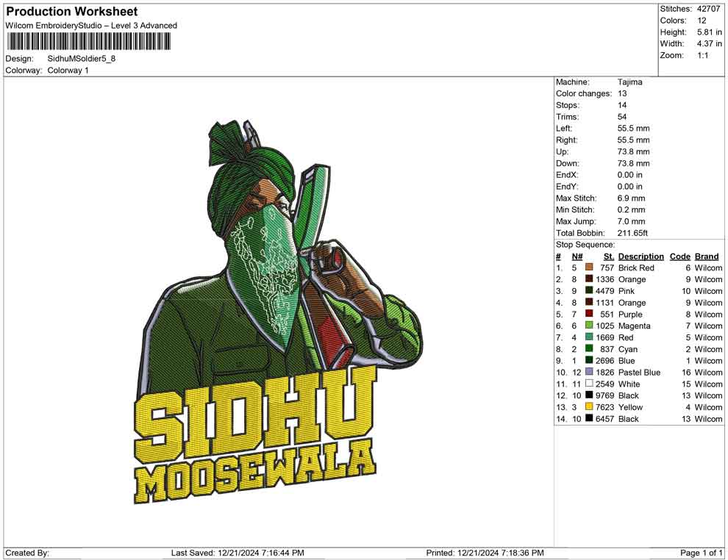Click the red swatch labeled Purple
Viewport: 728px width, 560px height.
(589, 314)
